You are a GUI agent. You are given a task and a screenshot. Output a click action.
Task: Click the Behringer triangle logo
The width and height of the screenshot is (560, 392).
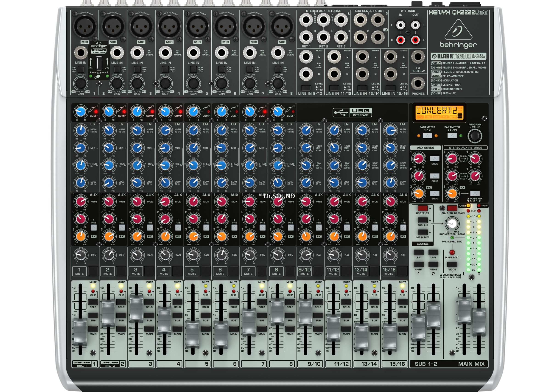point(458,30)
